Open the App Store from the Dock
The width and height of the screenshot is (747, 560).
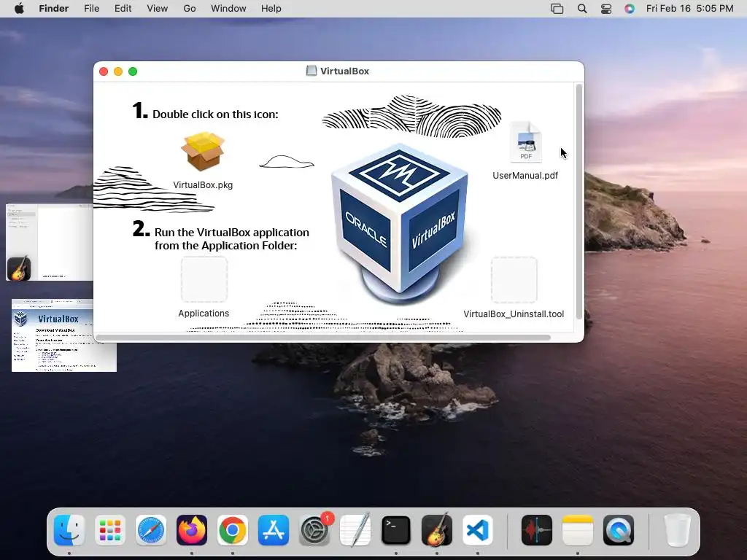(274, 530)
